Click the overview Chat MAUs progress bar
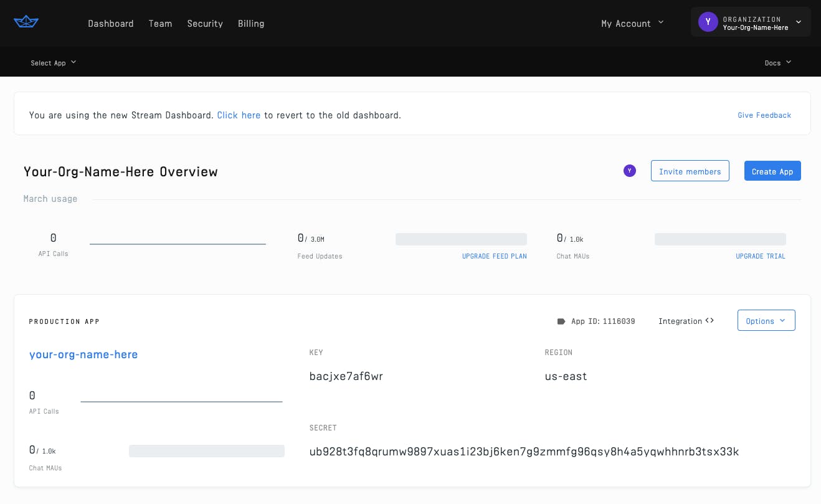This screenshot has width=821, height=504. (720, 239)
